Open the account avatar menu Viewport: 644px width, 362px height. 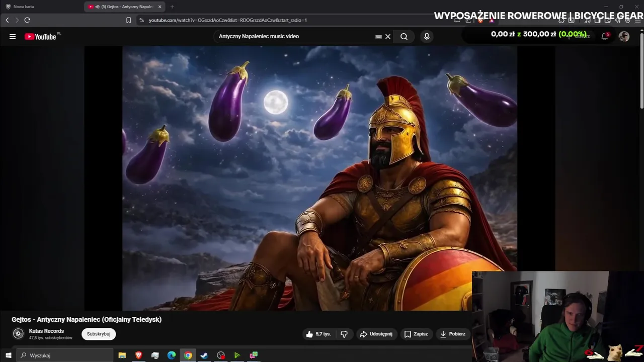[624, 36]
